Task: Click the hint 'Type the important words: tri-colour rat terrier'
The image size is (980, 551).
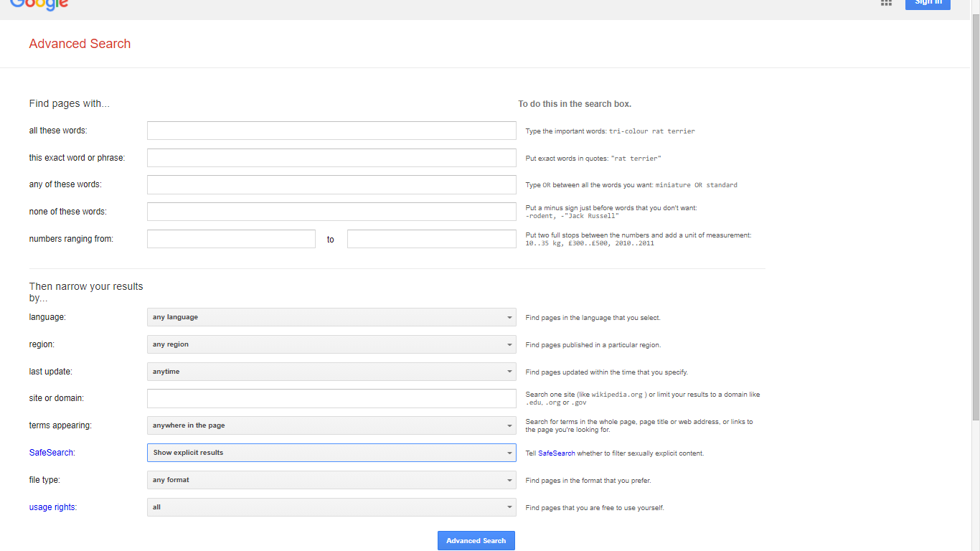Action: (x=611, y=131)
